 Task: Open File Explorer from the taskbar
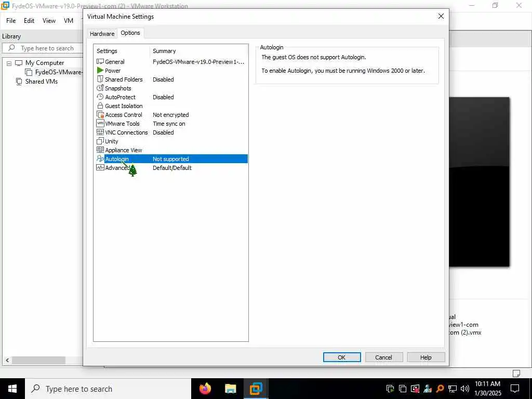point(230,389)
